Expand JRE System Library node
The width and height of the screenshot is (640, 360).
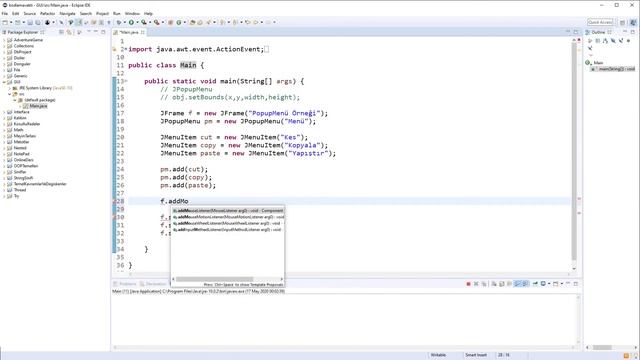[x=10, y=88]
